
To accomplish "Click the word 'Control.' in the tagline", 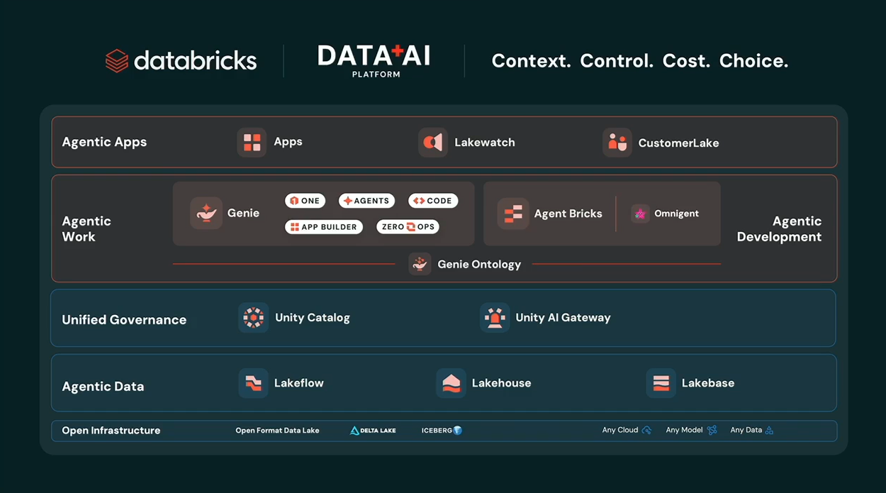I will click(x=616, y=61).
